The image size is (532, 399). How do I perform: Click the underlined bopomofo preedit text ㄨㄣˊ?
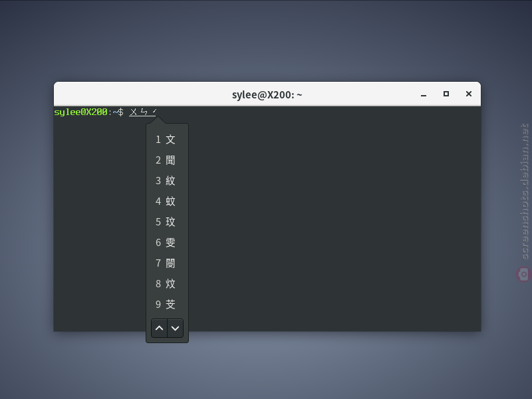pyautogui.click(x=143, y=112)
